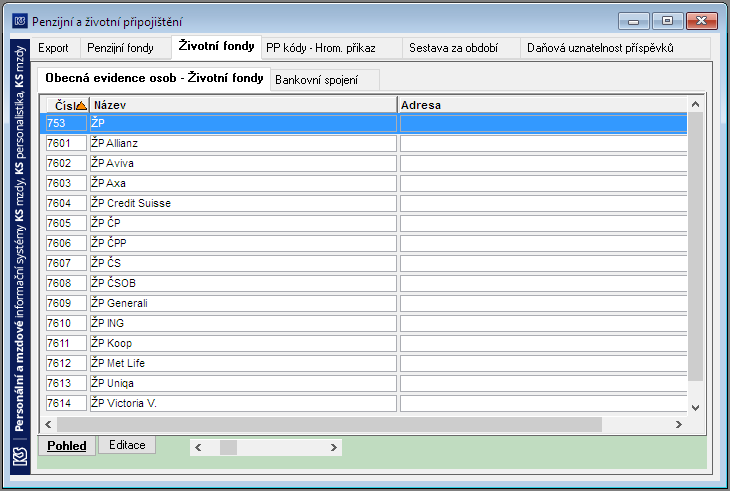
Task: Click the table vertical scrollbar thumb
Action: point(696,246)
